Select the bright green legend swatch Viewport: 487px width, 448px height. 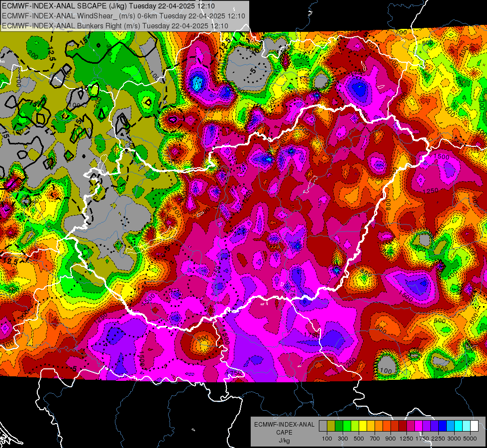click(347, 426)
